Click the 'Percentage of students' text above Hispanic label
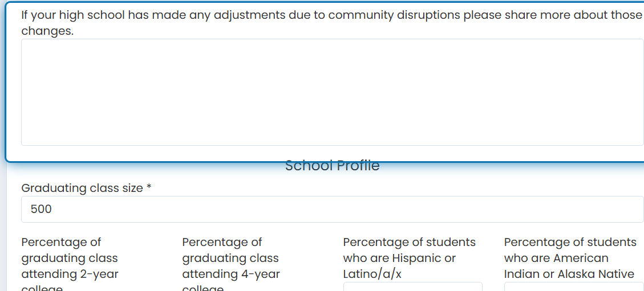The width and height of the screenshot is (644, 291). coord(410,242)
